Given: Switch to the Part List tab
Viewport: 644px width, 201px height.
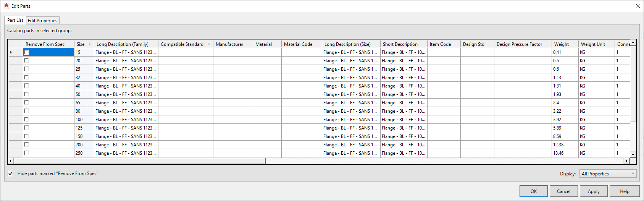Looking at the screenshot, I should pyautogui.click(x=15, y=20).
